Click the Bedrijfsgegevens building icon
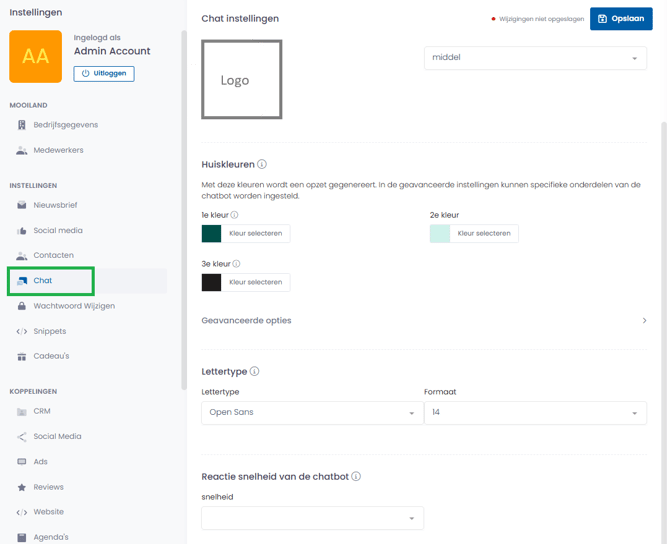Viewport: 670px width, 544px height. coord(22,125)
